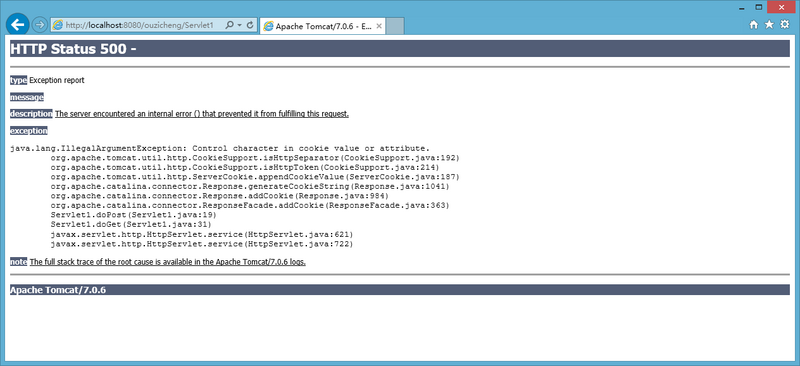Click the 'type' label
The image size is (800, 366).
tap(18, 80)
